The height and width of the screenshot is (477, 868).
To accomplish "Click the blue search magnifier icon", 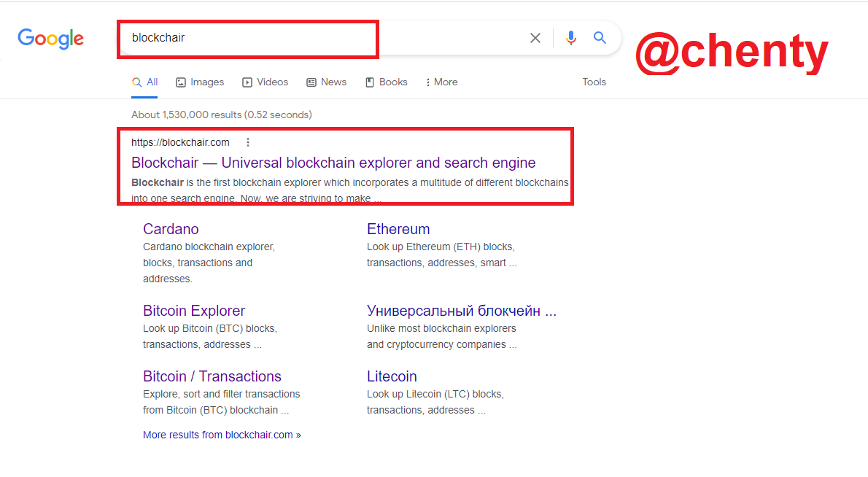I will point(600,38).
